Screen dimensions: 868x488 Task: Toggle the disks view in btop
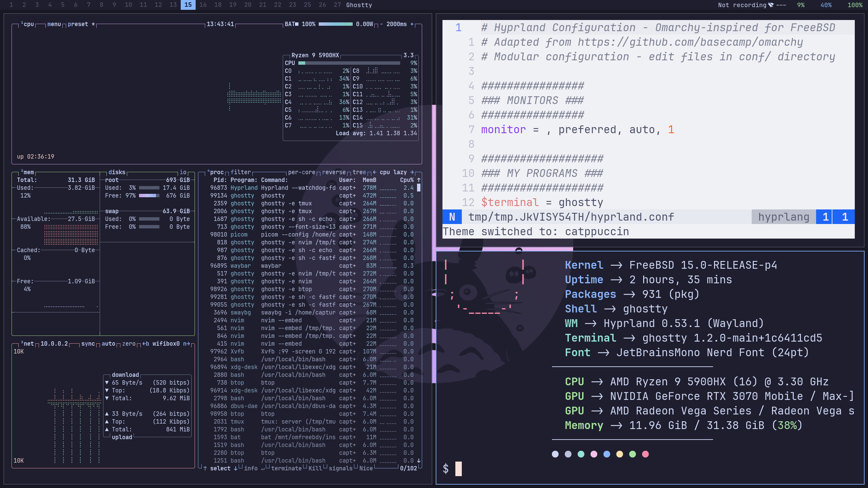coord(117,172)
